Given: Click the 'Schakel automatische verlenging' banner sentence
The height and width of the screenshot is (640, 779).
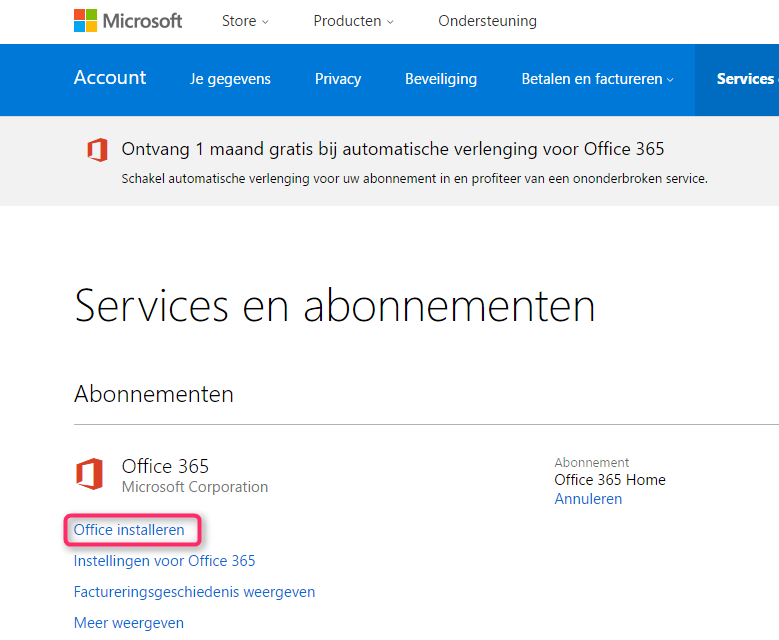Looking at the screenshot, I should pos(414,179).
